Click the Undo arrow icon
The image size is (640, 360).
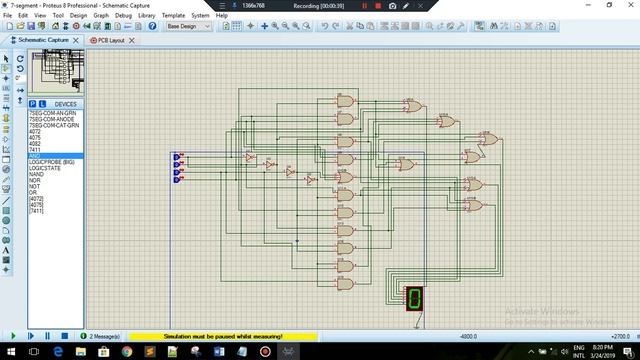point(324,26)
